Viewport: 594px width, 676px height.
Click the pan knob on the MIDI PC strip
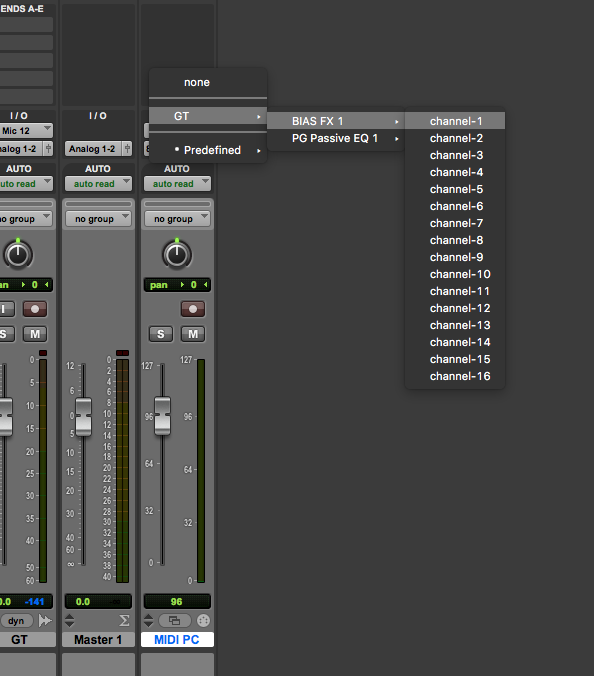point(177,255)
